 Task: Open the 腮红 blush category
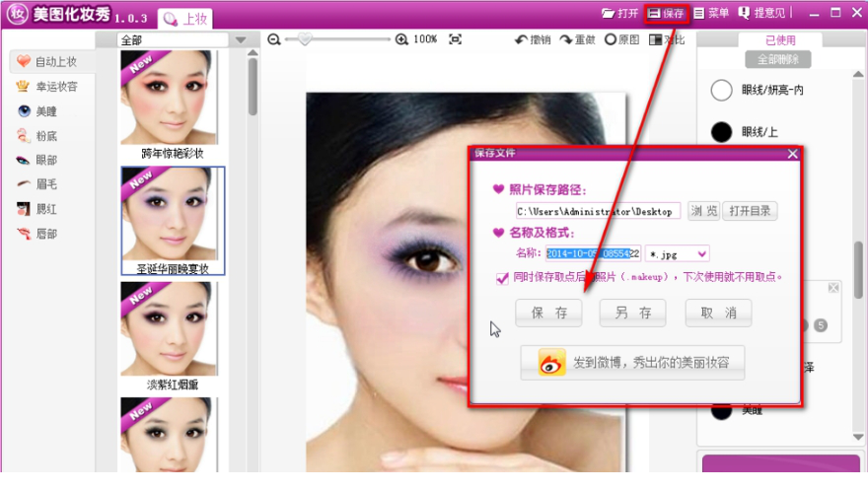[x=37, y=209]
